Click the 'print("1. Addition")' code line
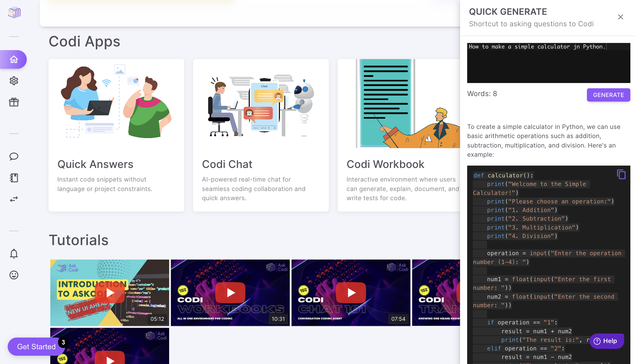 (x=522, y=210)
